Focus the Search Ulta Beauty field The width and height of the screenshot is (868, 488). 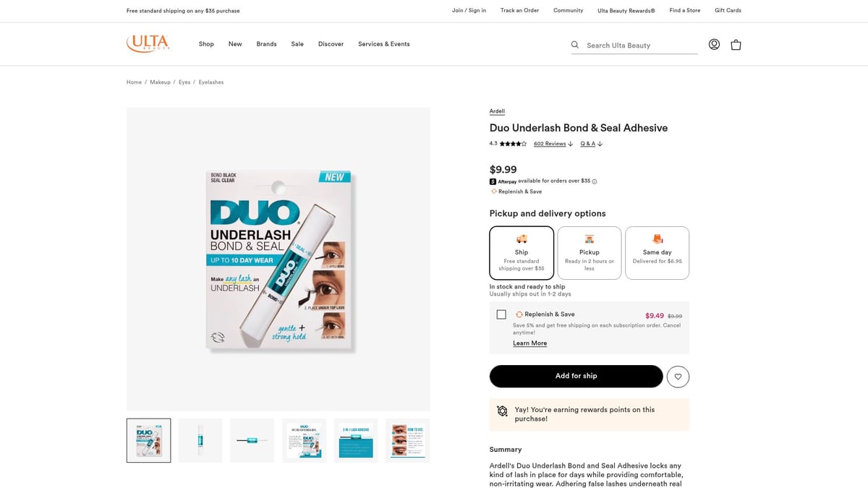(x=640, y=45)
